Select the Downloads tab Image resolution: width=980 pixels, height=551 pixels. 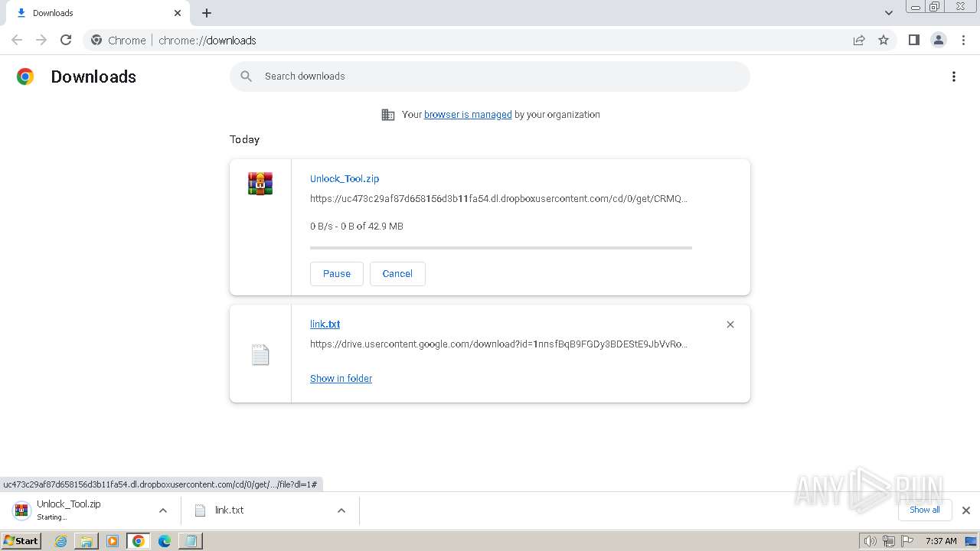[x=96, y=13]
